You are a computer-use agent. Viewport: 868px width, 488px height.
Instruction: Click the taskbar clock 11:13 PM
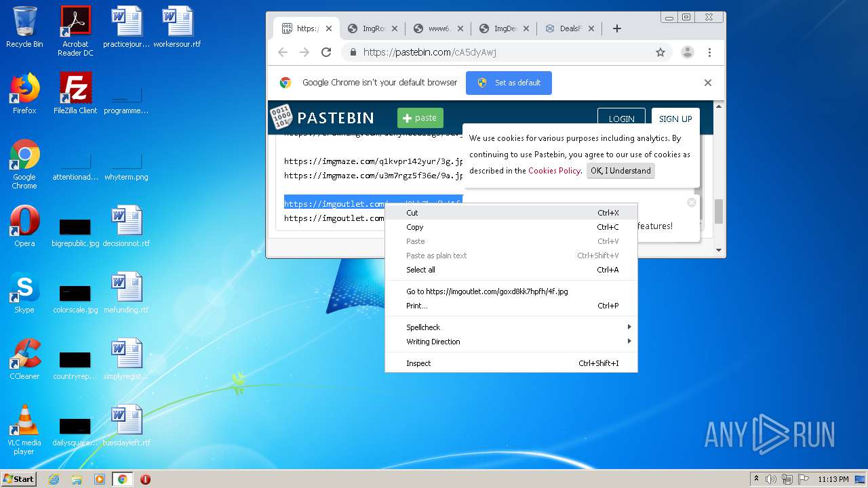pos(833,479)
